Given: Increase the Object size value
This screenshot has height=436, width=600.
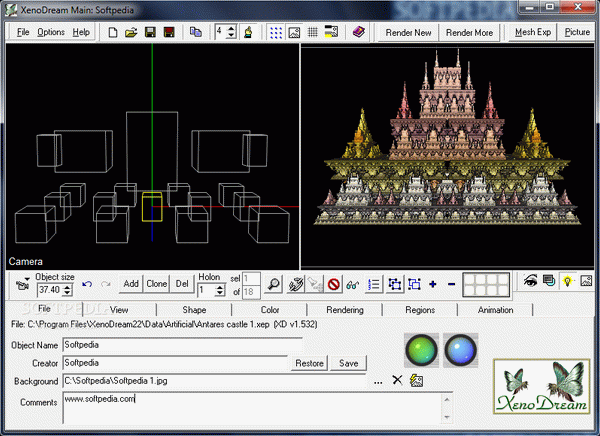Looking at the screenshot, I should (67, 287).
